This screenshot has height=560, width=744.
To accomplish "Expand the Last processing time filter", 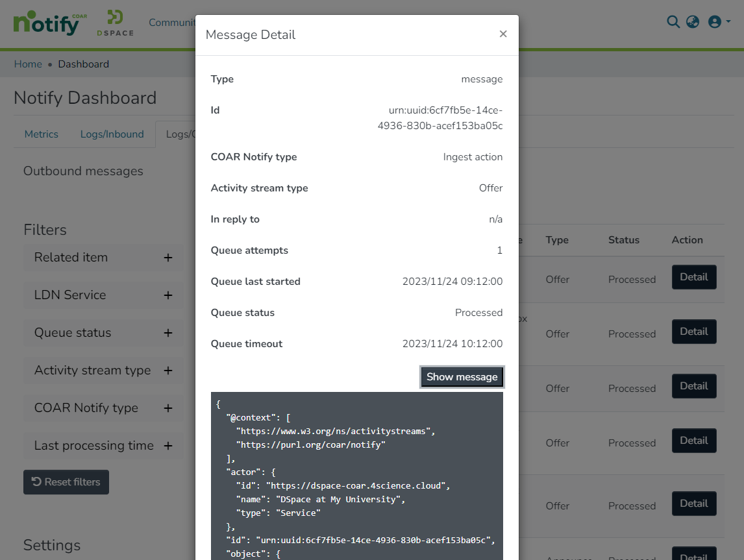I will 167,446.
